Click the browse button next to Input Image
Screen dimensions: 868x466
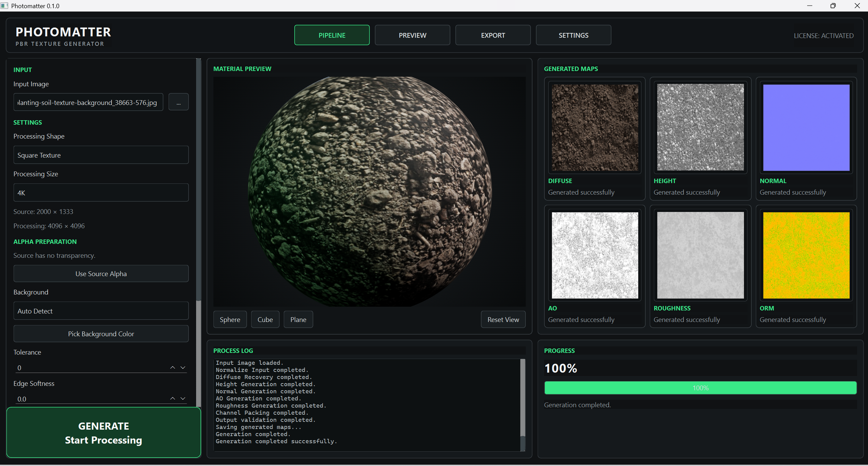(x=178, y=102)
